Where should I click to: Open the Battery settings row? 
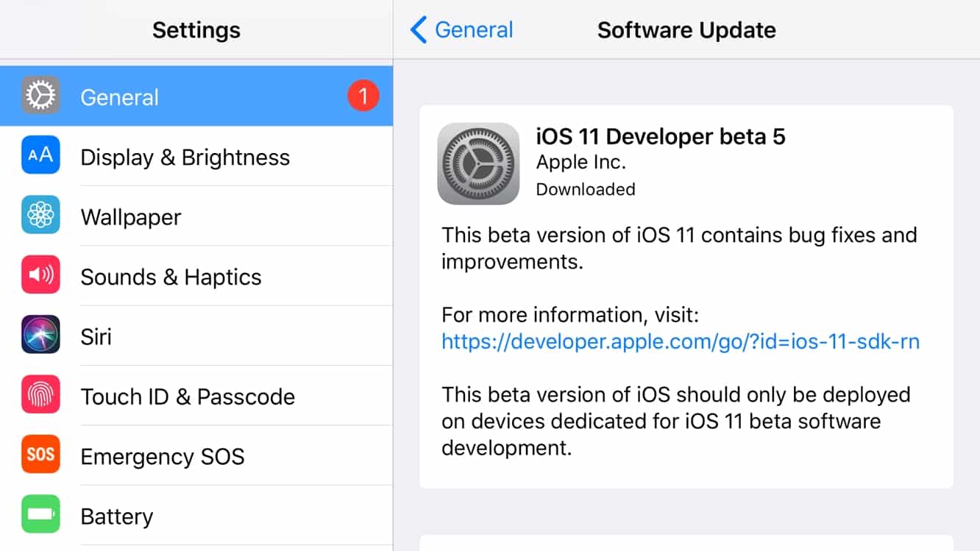pos(117,516)
